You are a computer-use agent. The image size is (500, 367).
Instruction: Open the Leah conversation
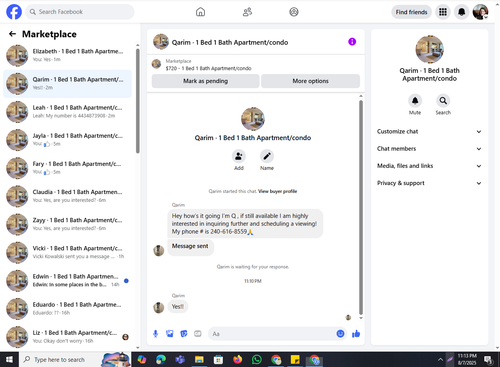click(x=67, y=112)
